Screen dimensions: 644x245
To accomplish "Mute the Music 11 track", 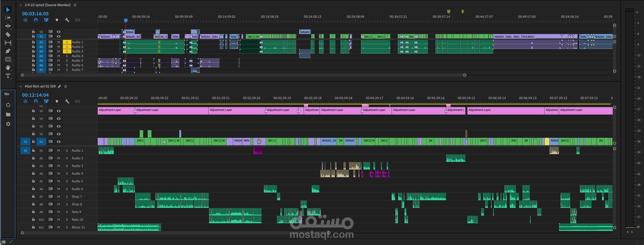I will (59, 227).
